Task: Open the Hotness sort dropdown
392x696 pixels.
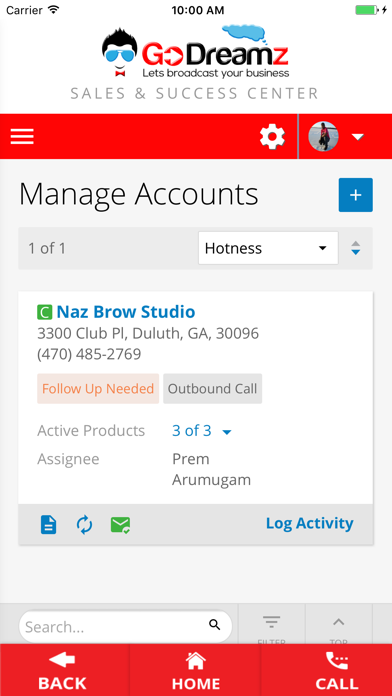Action: coord(268,248)
